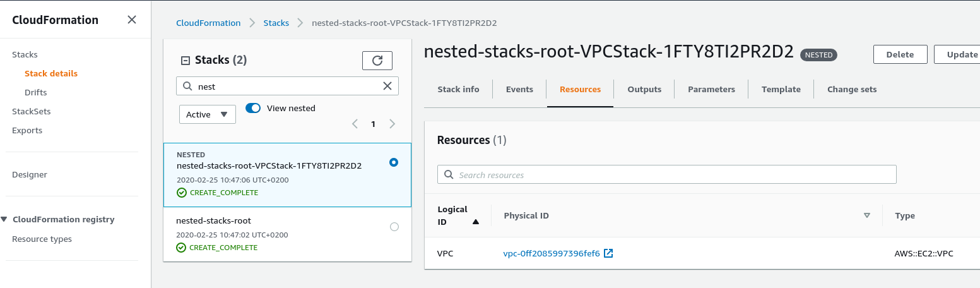Image resolution: width=980 pixels, height=288 pixels.
Task: Clear the stack search field text
Action: tap(388, 87)
